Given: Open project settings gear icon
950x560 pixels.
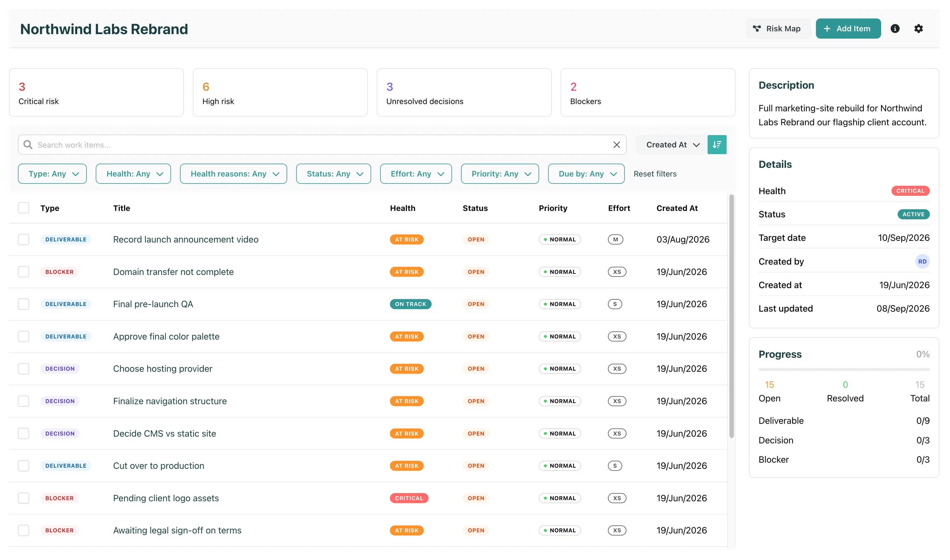Looking at the screenshot, I should point(918,29).
